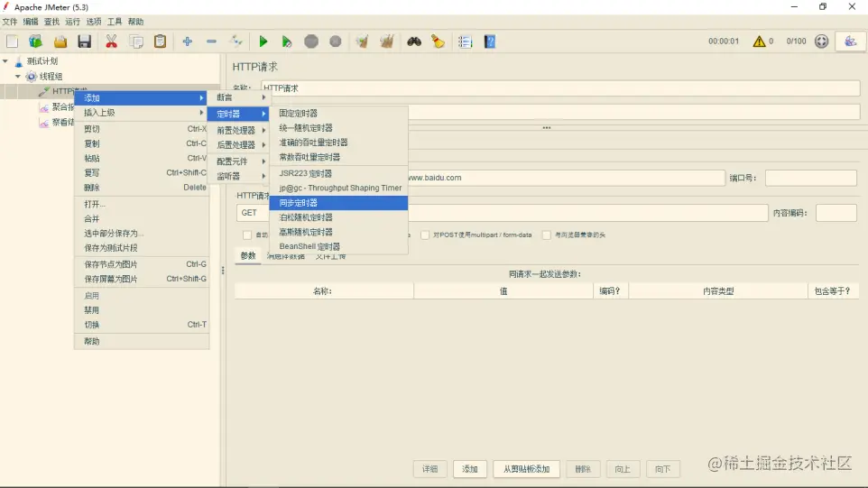
Task: Click the Open file folder icon
Action: click(x=60, y=41)
